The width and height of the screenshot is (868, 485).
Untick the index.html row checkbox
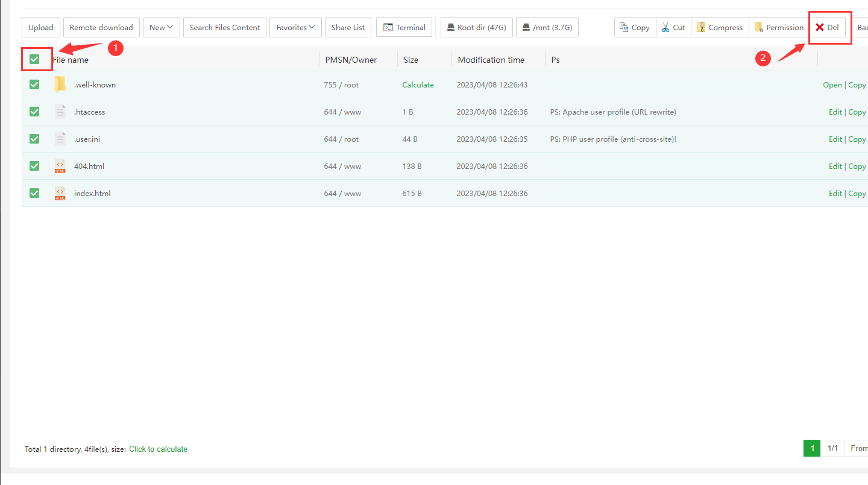pos(34,193)
